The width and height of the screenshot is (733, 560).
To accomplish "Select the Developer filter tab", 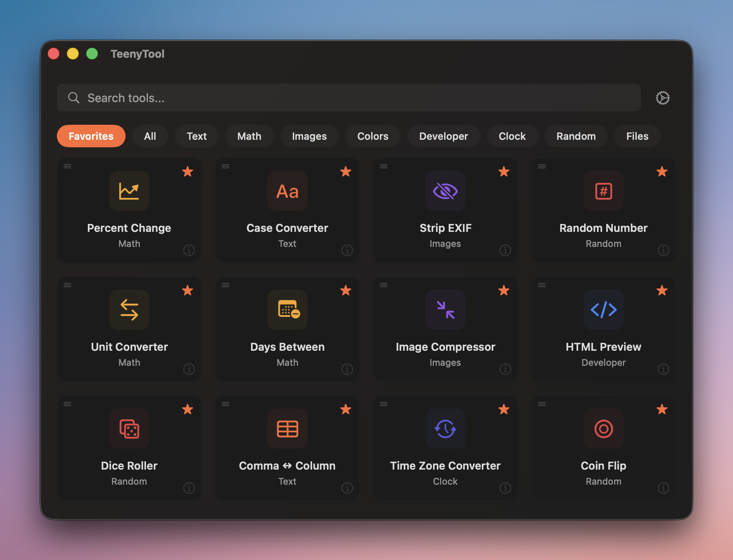I will coord(443,136).
